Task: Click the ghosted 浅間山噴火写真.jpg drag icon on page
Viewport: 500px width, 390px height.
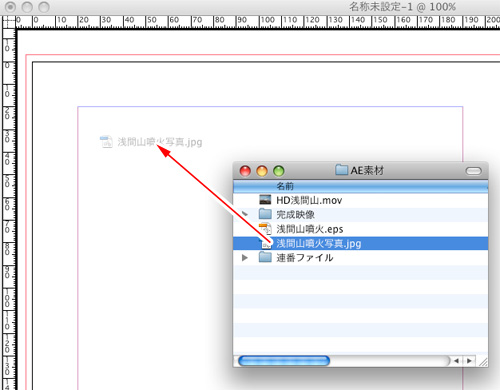Action: point(106,142)
